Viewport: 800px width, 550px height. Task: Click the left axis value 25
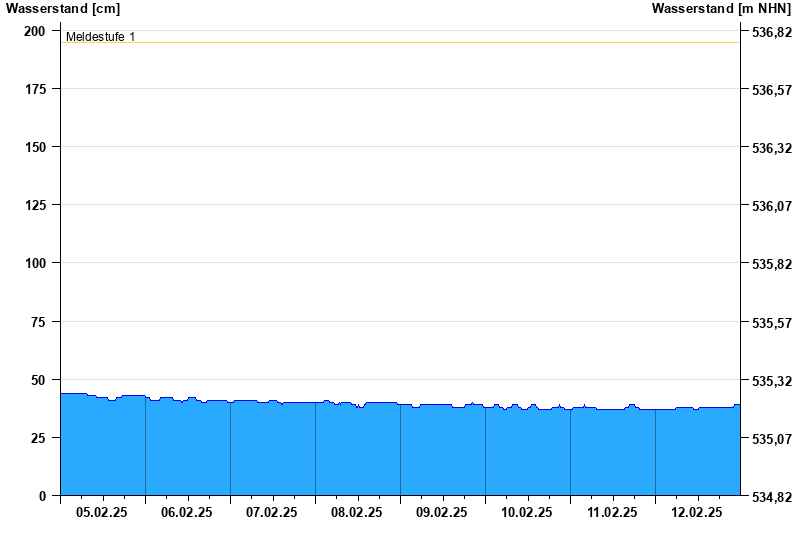tap(38, 438)
